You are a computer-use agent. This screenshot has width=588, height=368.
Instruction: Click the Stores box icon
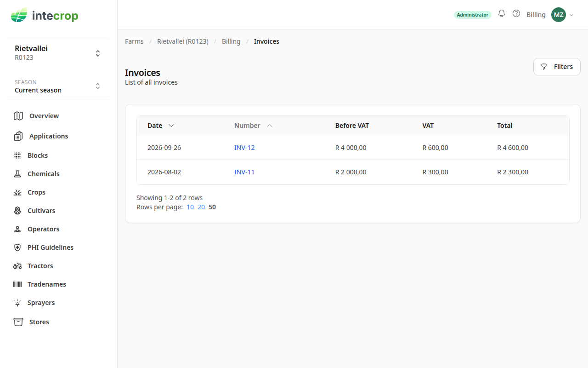18,322
